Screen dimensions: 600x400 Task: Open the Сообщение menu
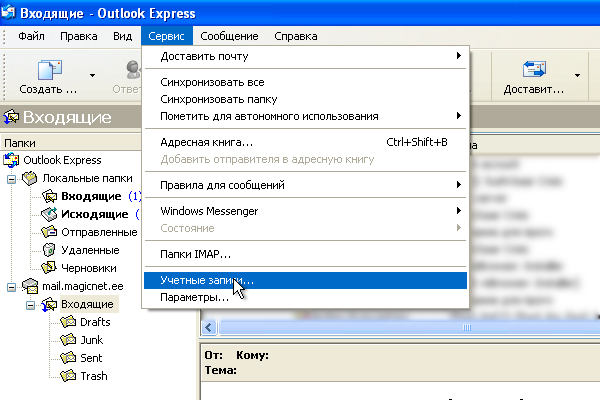coord(229,36)
